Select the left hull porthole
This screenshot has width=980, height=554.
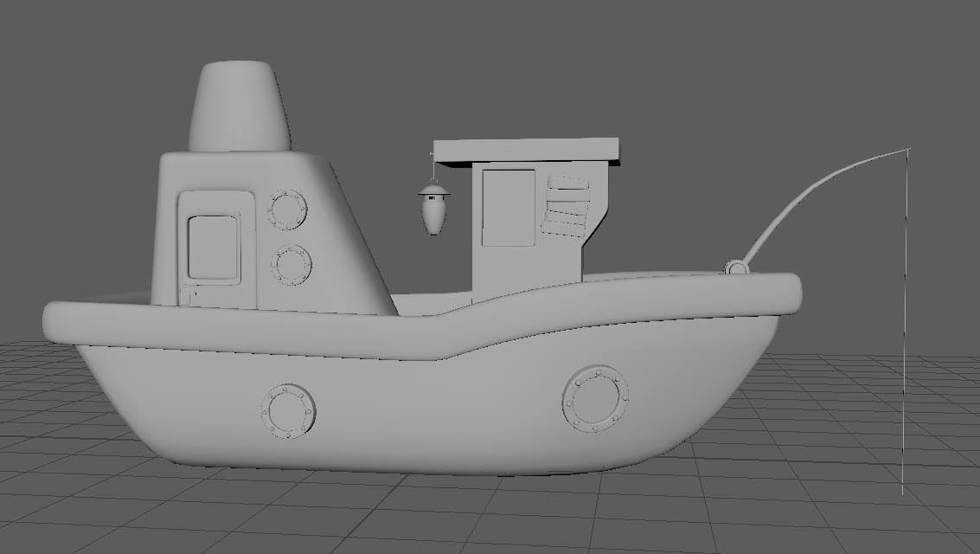coord(288,411)
